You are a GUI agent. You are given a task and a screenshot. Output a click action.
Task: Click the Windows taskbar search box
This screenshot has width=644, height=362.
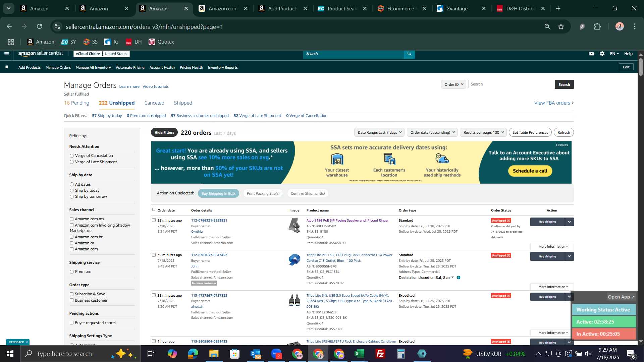click(x=80, y=354)
